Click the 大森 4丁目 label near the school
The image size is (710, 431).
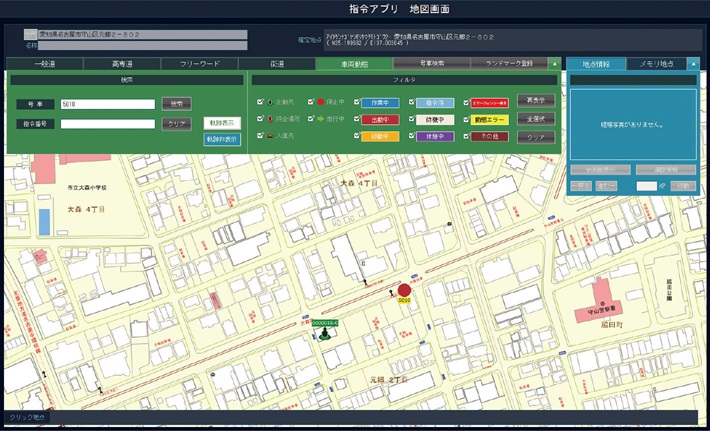coord(86,210)
